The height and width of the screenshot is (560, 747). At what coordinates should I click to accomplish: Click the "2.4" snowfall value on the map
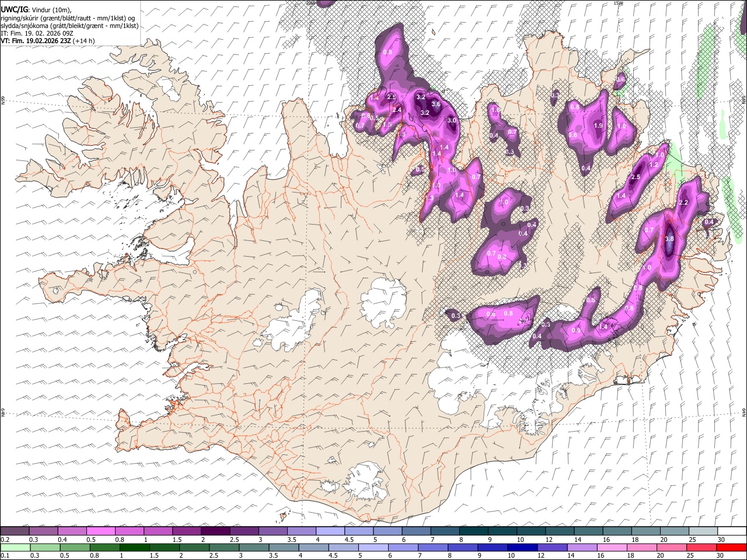point(397,110)
